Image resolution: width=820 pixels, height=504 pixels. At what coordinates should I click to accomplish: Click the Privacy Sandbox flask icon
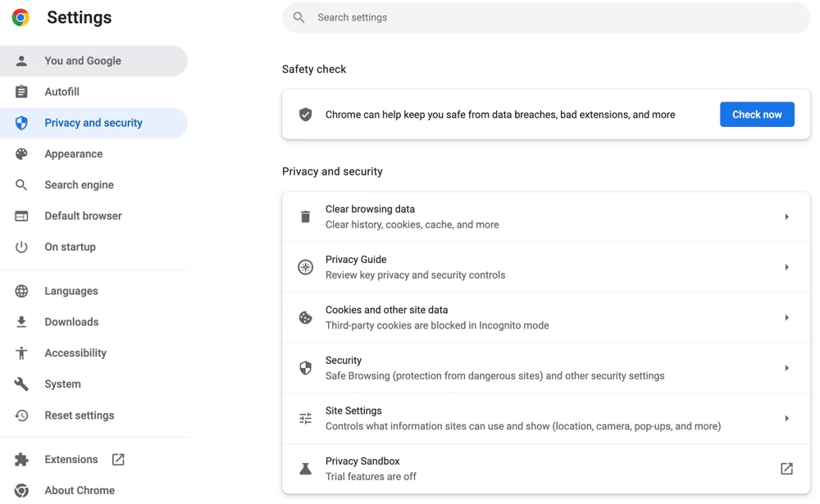click(305, 469)
